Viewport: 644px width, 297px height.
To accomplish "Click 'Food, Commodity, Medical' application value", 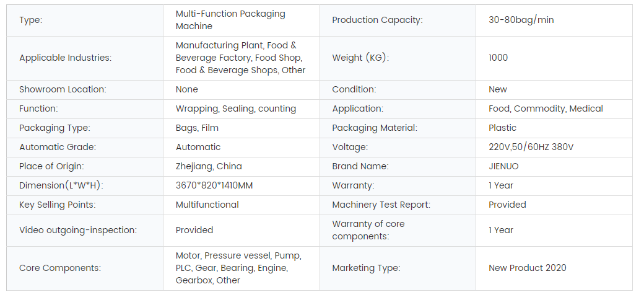I will tap(545, 109).
